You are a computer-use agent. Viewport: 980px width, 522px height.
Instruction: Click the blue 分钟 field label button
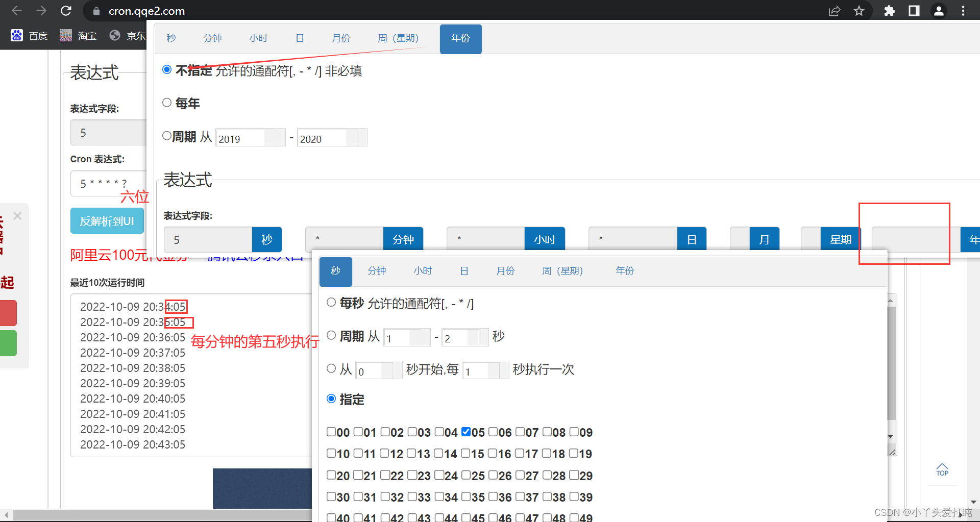pos(403,240)
